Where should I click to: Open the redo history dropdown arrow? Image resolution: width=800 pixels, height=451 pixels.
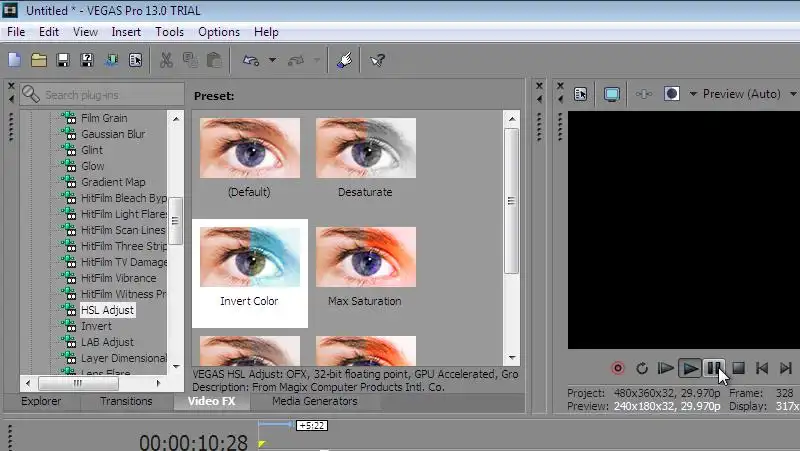(317, 60)
